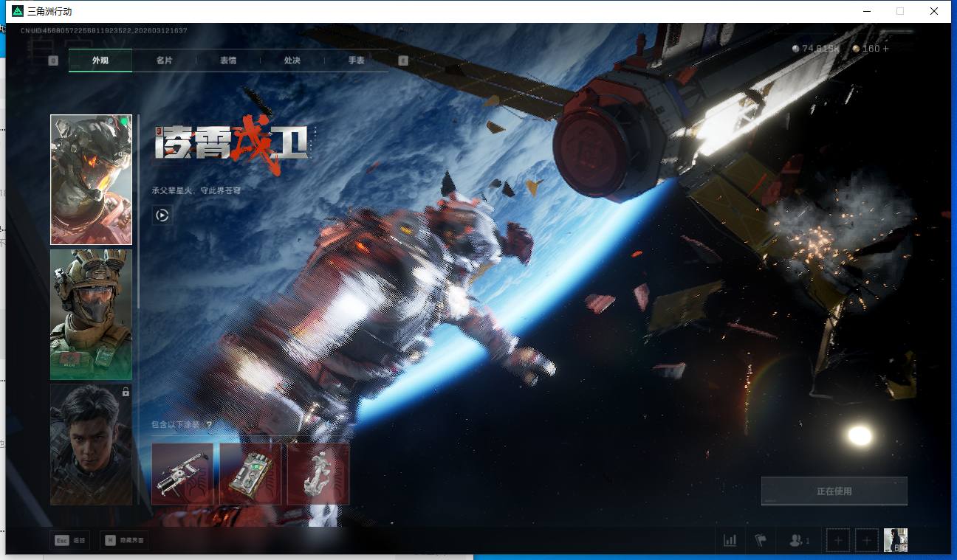Select the 表情 tab
Screen dimensions: 957x560
coord(228,61)
